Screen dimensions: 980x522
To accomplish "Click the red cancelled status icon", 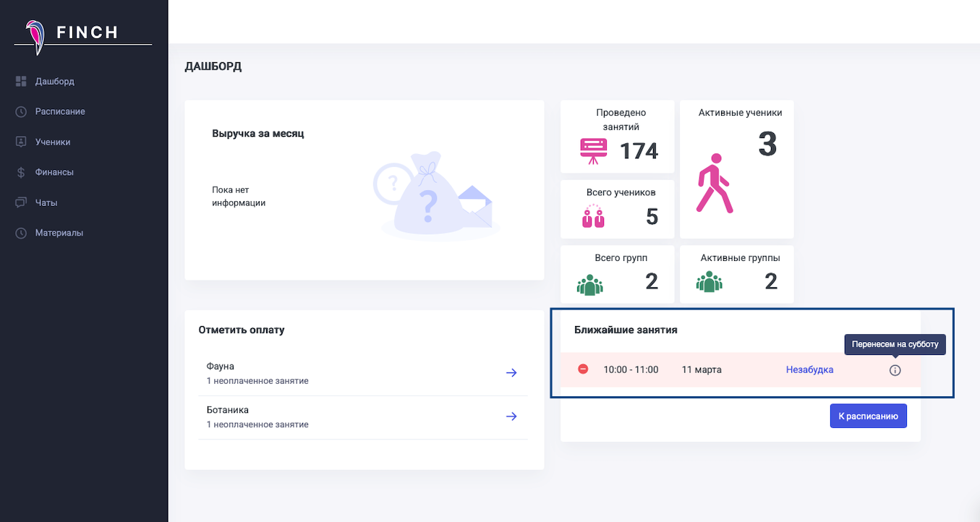I will pos(583,369).
